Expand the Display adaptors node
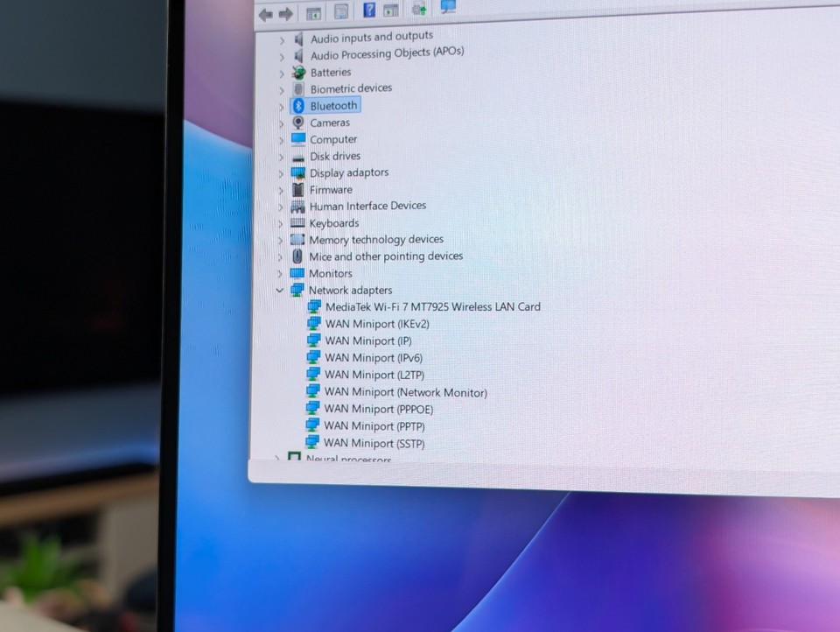Screen dimensions: 840x632 (x=281, y=174)
